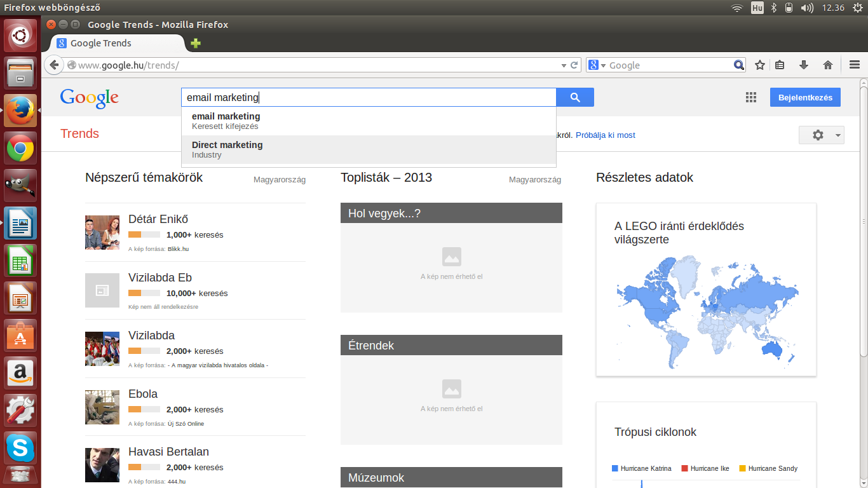Open LibreOffice Calc from the launcher
This screenshot has height=488, width=868.
tap(20, 261)
